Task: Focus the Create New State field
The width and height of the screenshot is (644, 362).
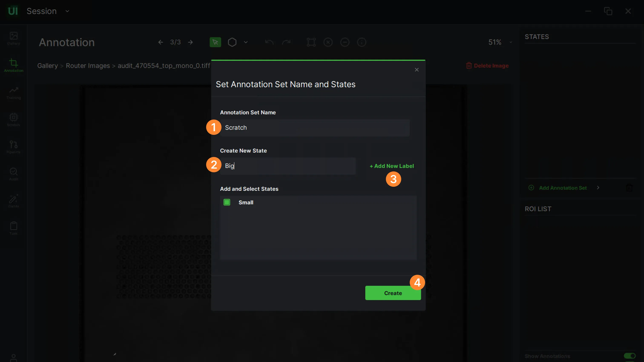Action: click(x=288, y=166)
